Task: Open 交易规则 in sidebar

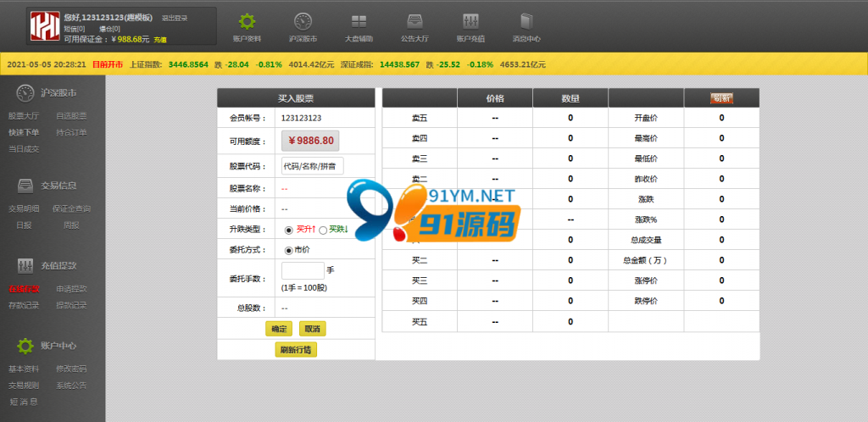Action: tap(24, 386)
